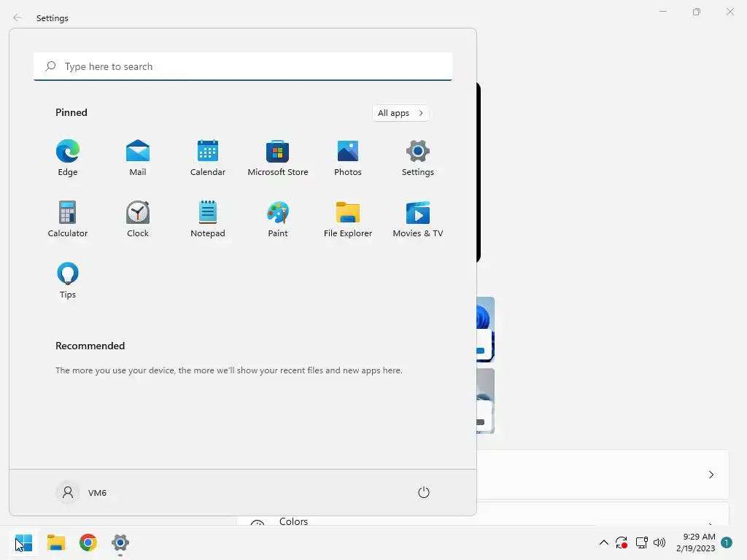Open the Tips app
This screenshot has width=747, height=560.
[x=68, y=281]
